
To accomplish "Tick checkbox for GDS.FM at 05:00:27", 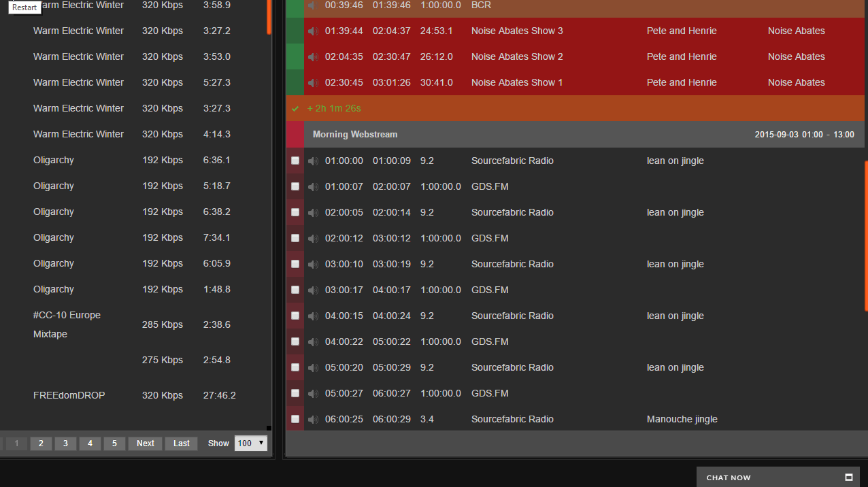I will point(295,393).
